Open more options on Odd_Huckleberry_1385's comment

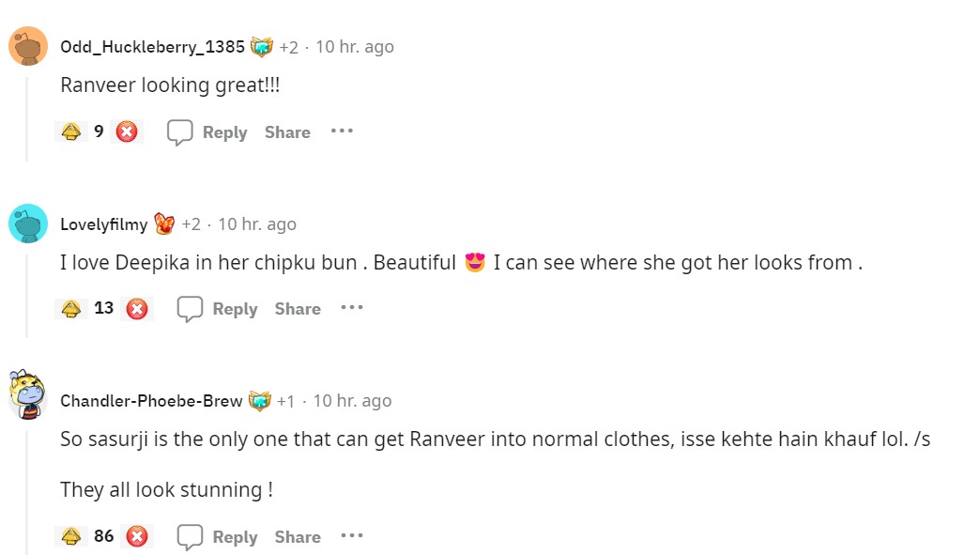click(x=342, y=131)
